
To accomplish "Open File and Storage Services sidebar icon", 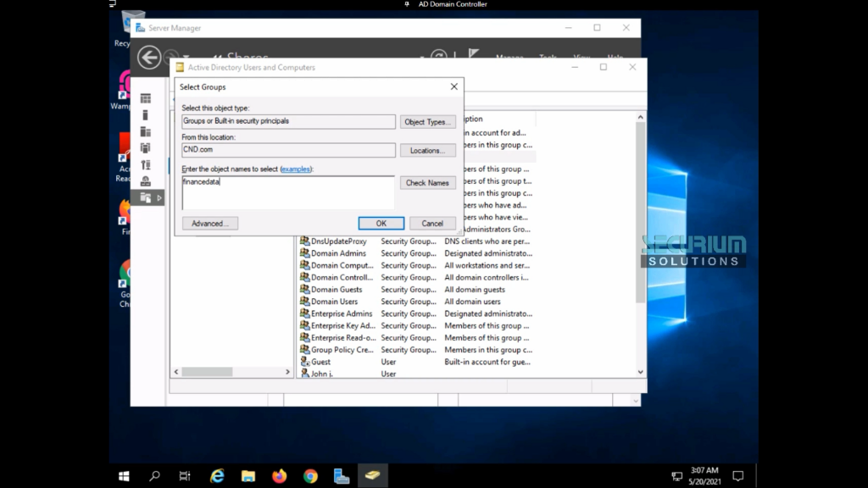I will [146, 197].
